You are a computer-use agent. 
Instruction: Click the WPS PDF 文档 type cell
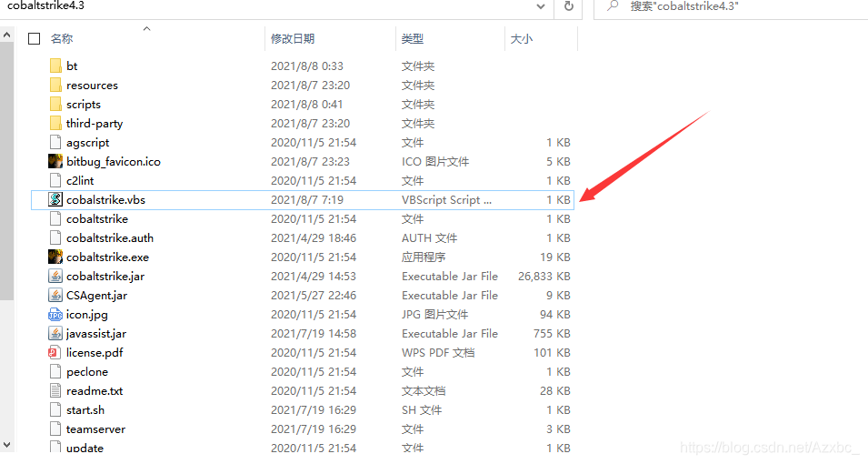438,353
